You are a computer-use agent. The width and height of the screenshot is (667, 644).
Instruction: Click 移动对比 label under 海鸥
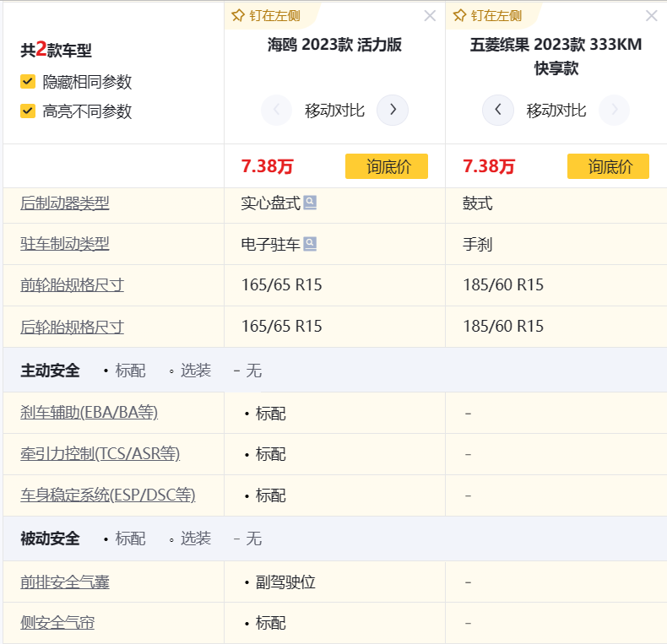pos(334,111)
